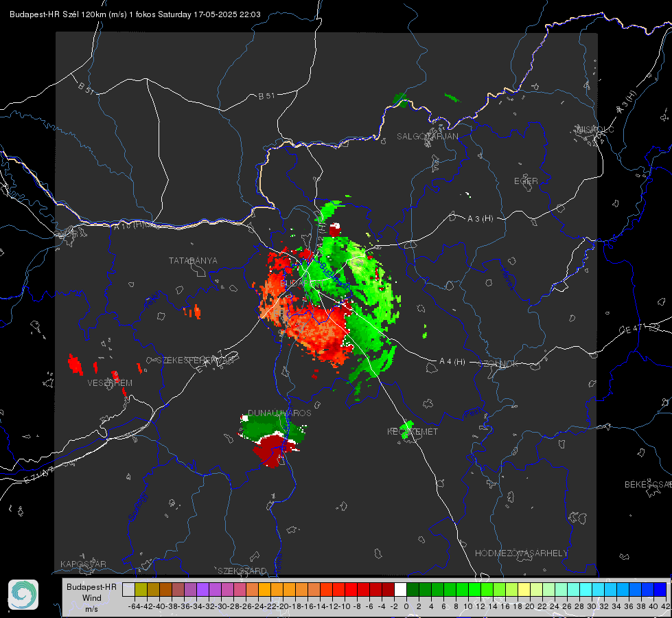Click the 'Budapest-HR Wind m/s' legend label

pos(91,598)
